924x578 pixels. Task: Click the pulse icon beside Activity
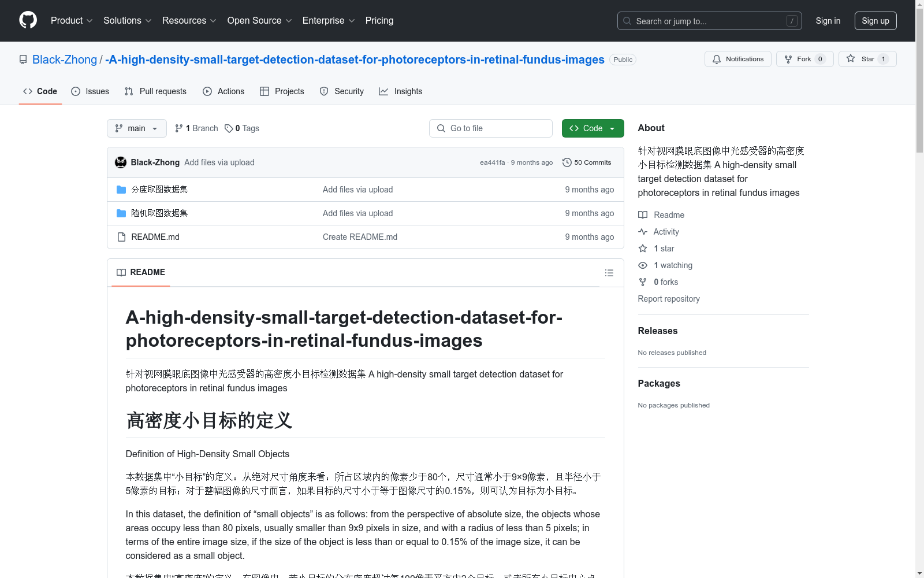click(643, 232)
